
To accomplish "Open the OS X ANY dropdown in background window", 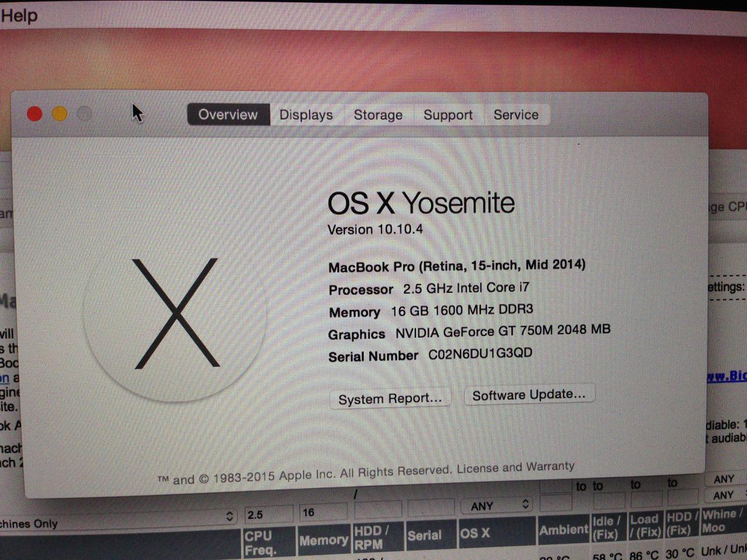I will tap(497, 505).
